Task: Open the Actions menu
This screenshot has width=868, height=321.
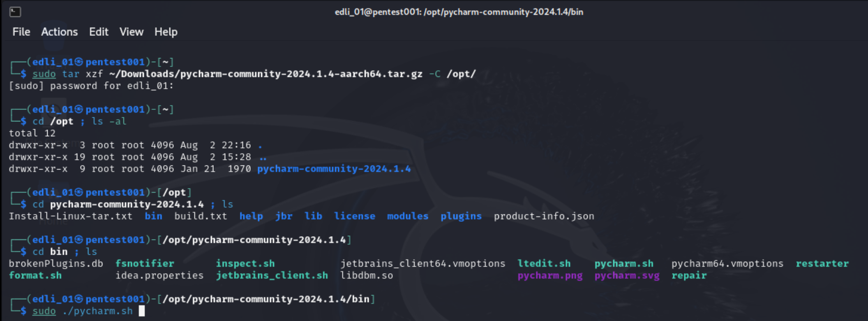Action: [x=59, y=32]
